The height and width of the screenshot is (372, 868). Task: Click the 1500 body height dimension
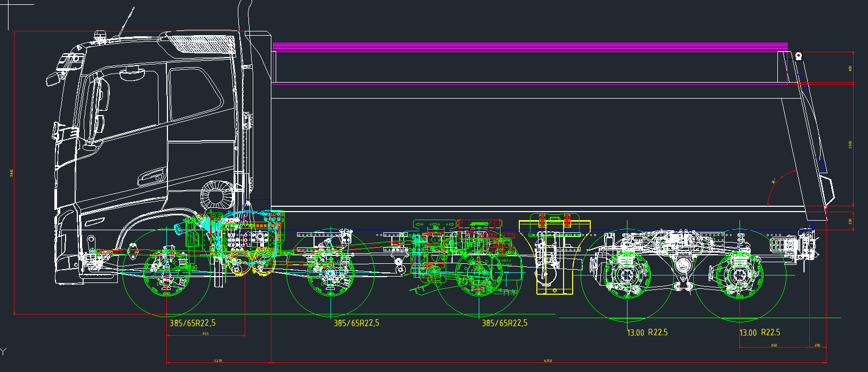[x=850, y=144]
